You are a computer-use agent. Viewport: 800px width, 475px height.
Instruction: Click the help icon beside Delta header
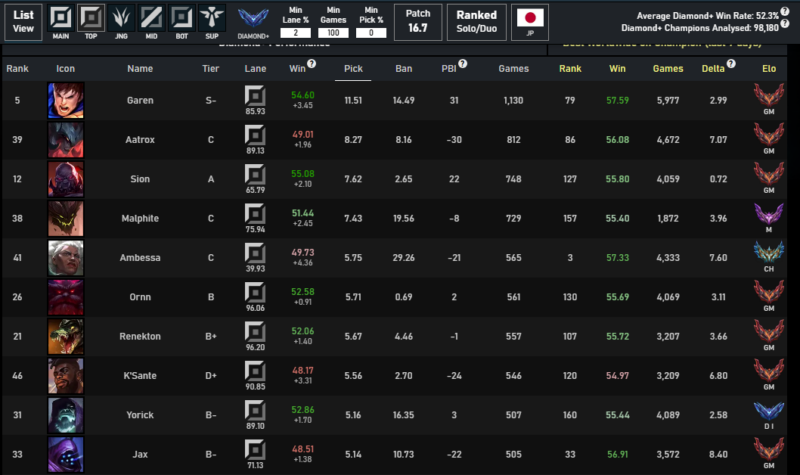731,63
